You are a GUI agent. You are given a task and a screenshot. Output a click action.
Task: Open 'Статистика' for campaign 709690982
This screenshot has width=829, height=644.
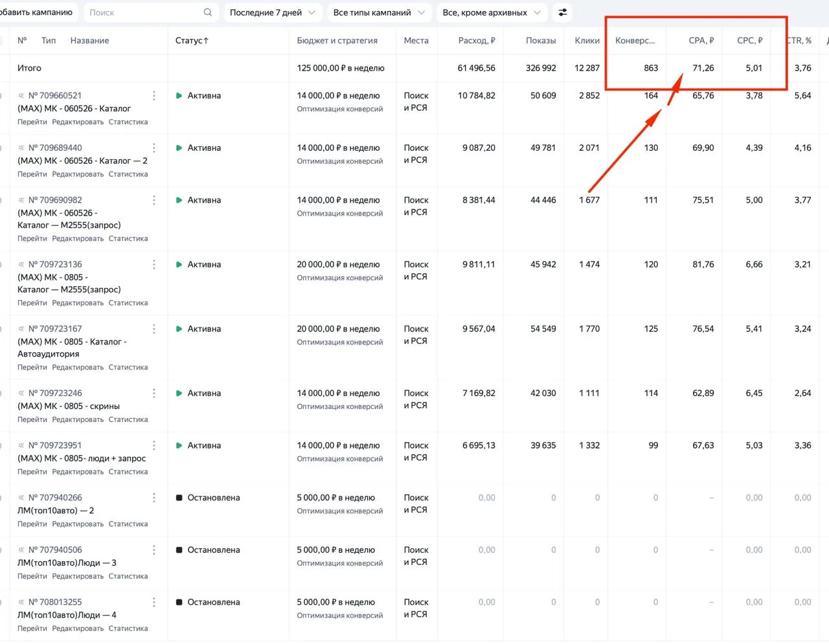click(128, 239)
